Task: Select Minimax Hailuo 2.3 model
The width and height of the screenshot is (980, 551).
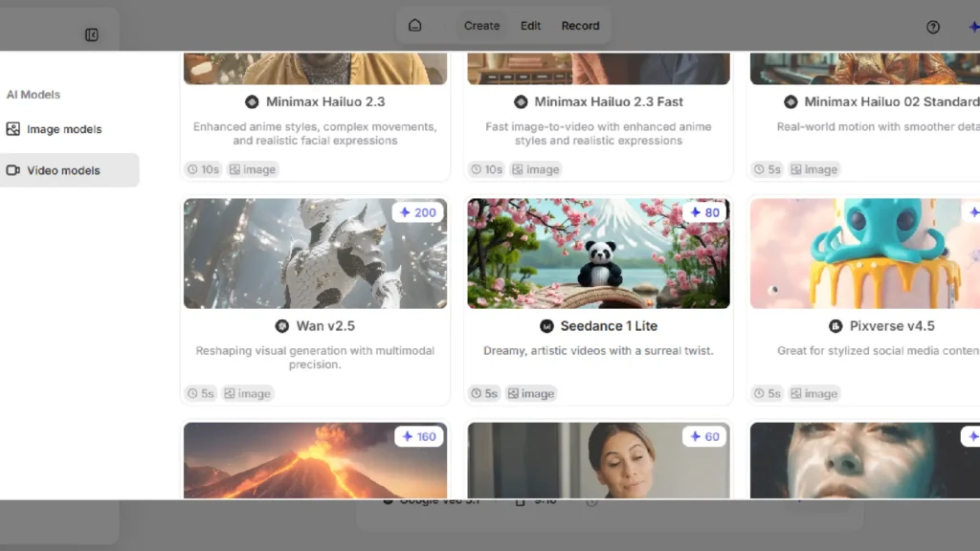Action: click(x=315, y=101)
